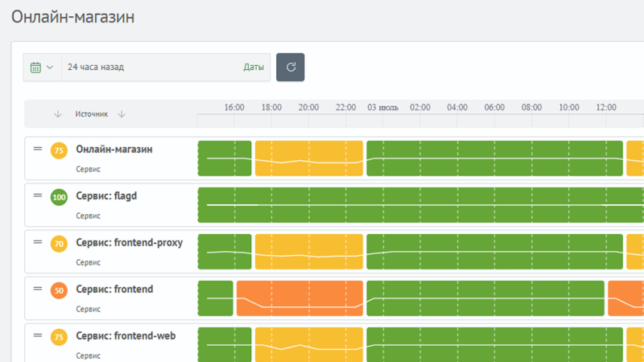This screenshot has width=644, height=362.
Task: Click the '03 июль' date axis label
Action: (x=383, y=108)
